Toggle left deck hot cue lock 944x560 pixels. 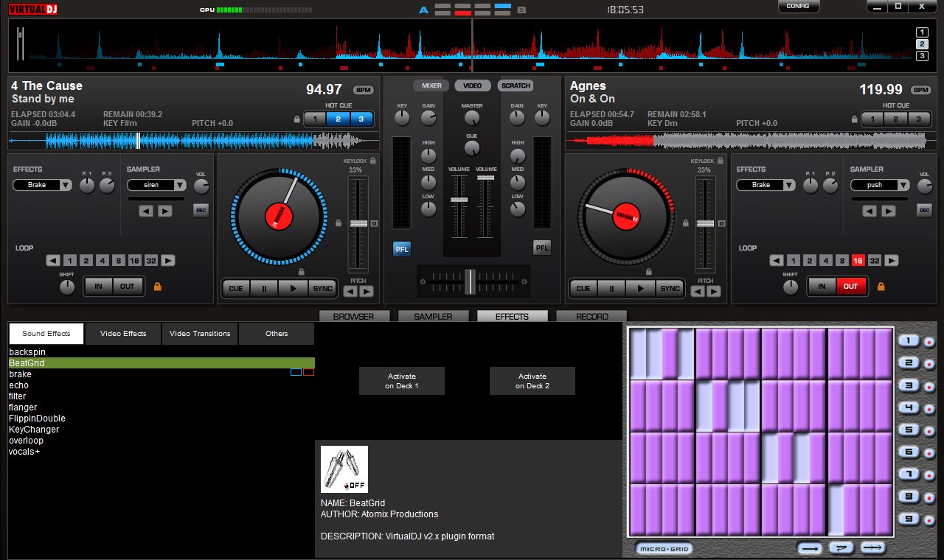point(296,119)
